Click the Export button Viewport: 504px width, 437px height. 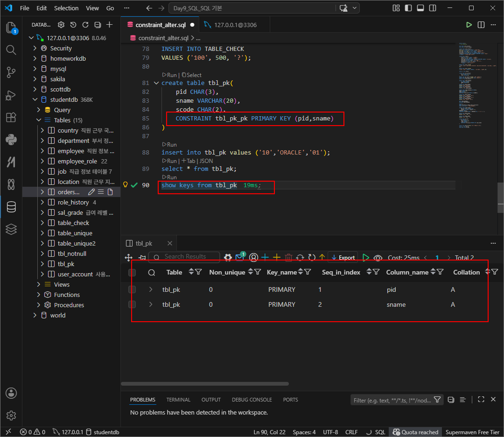pos(343,258)
